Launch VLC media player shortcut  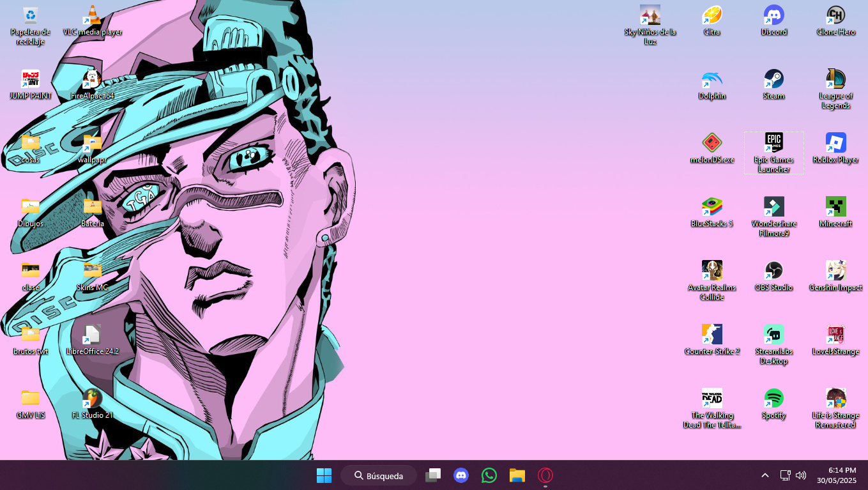click(93, 21)
